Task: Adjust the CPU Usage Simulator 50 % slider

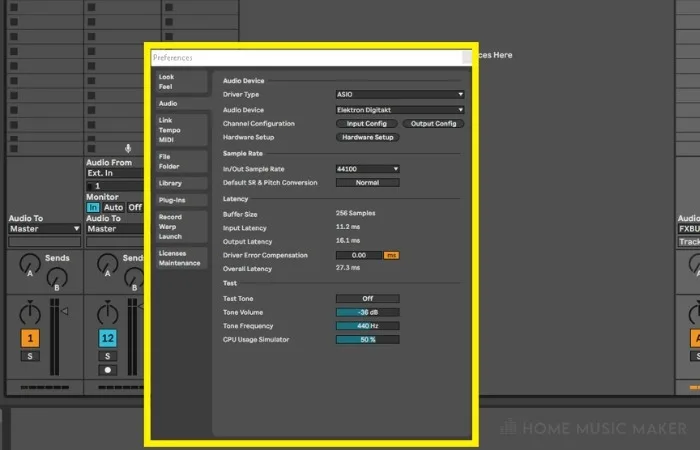Action: [x=367, y=340]
